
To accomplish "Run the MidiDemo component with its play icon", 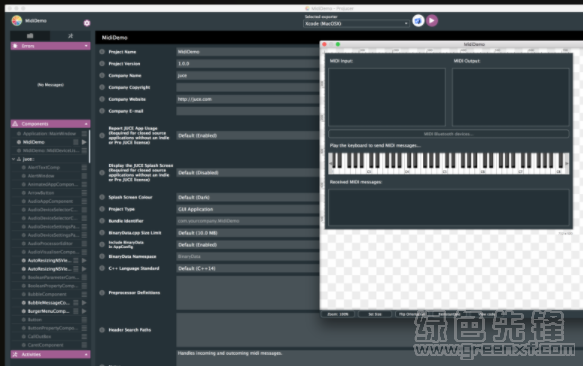I will [x=84, y=142].
